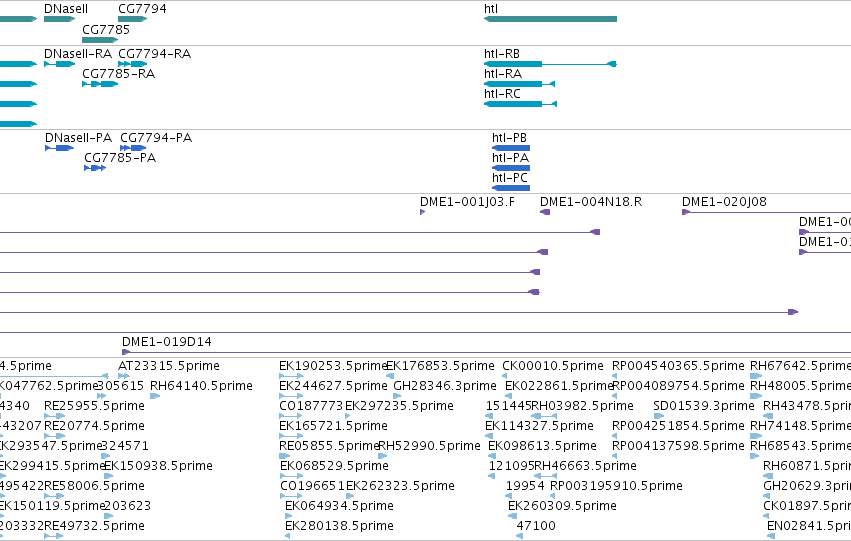The image size is (851, 541).
Task: Select the EK098613.5prime EST label
Action: 542,446
